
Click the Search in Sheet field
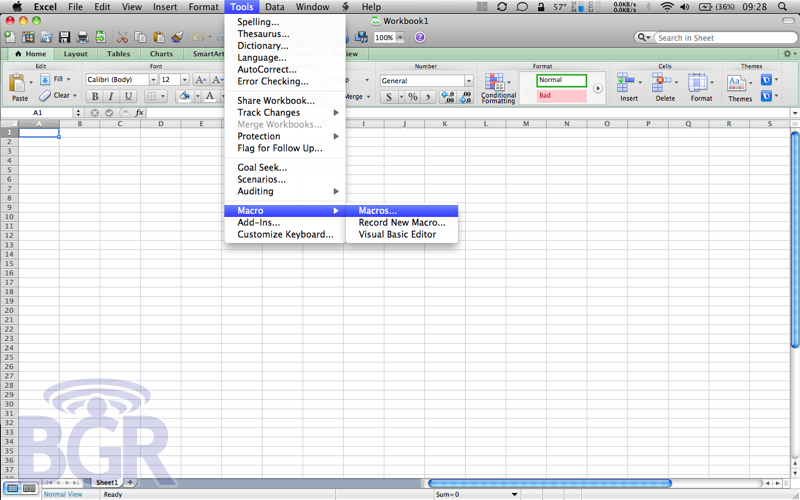coord(724,38)
